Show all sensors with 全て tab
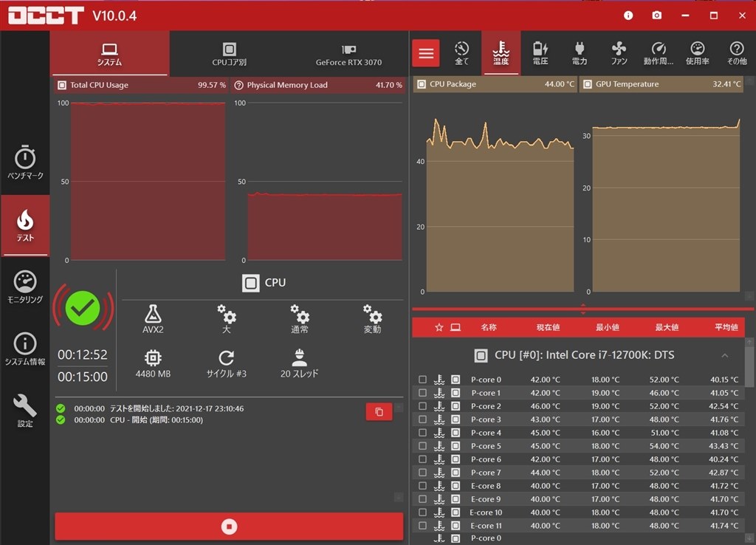 (x=461, y=53)
